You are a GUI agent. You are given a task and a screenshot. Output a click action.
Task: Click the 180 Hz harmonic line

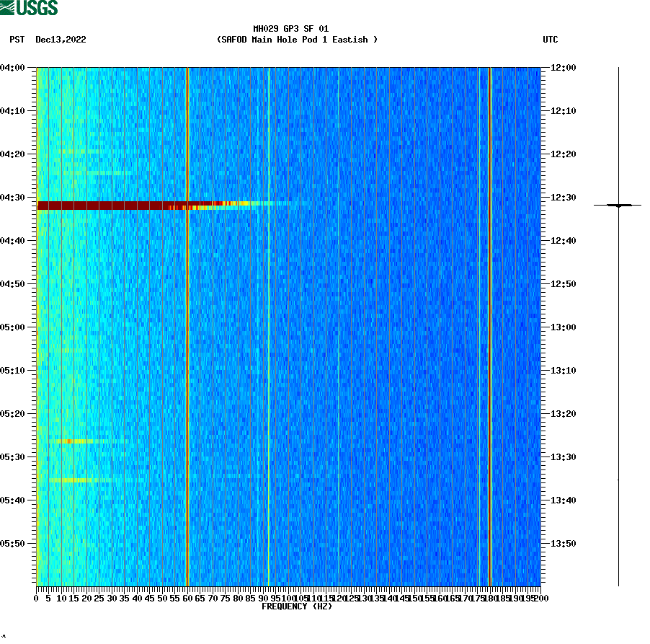pyautogui.click(x=489, y=325)
